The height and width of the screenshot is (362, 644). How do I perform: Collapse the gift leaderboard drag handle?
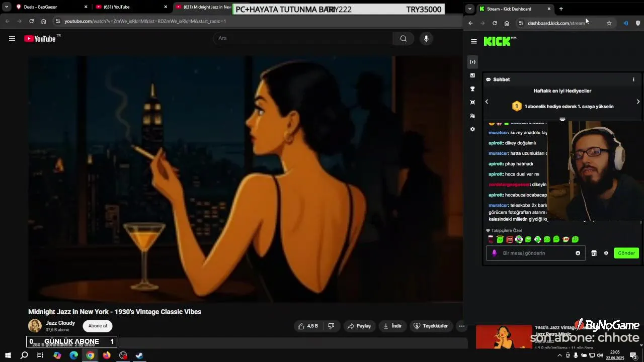point(562,120)
